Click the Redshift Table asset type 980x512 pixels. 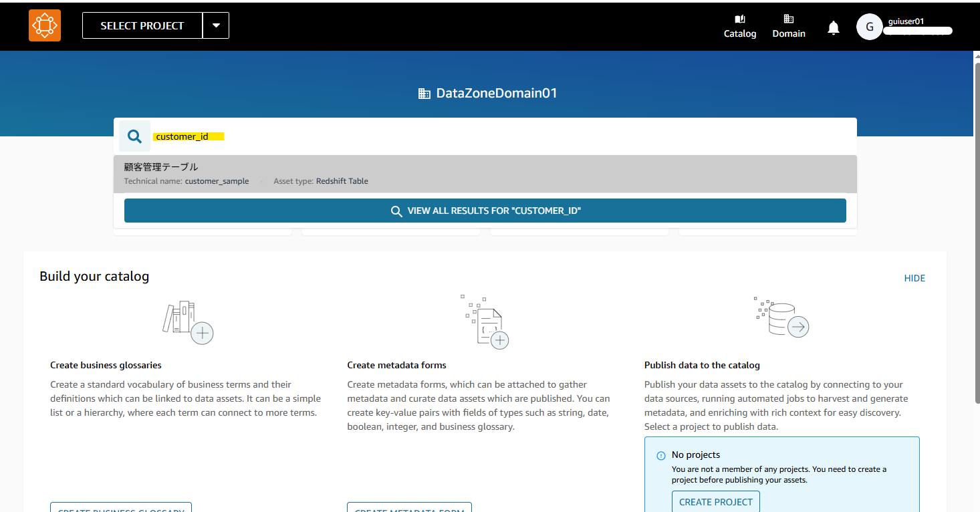click(x=342, y=181)
